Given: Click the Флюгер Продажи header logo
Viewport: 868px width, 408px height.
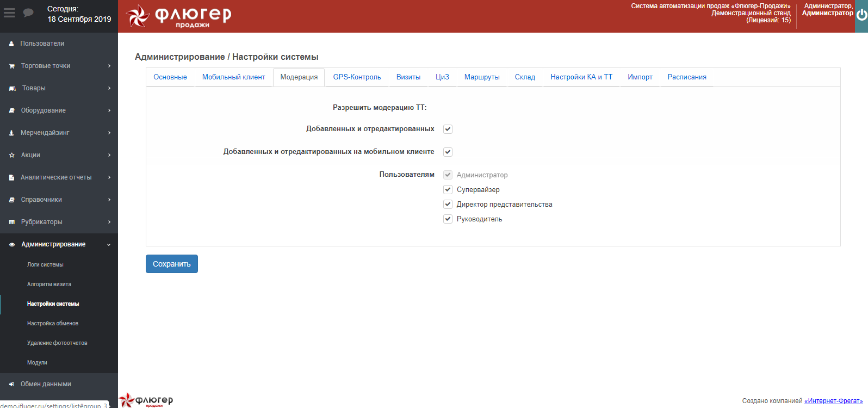Looking at the screenshot, I should tap(178, 16).
